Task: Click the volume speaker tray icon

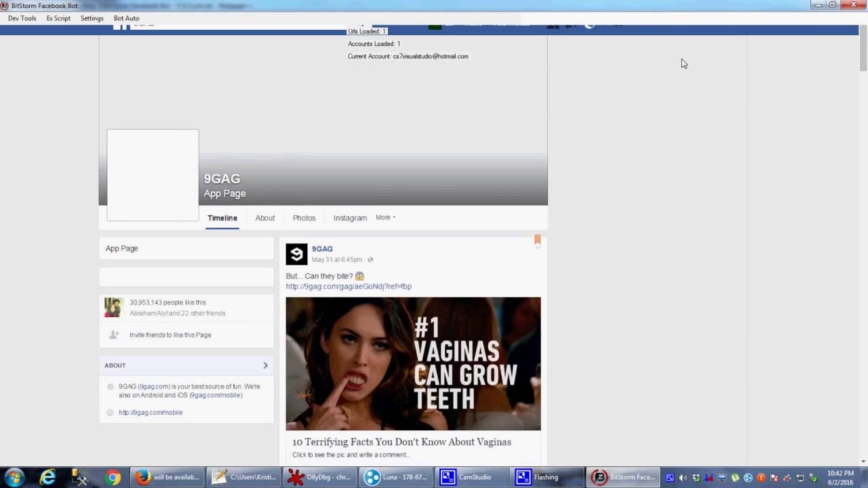Action: click(683, 478)
